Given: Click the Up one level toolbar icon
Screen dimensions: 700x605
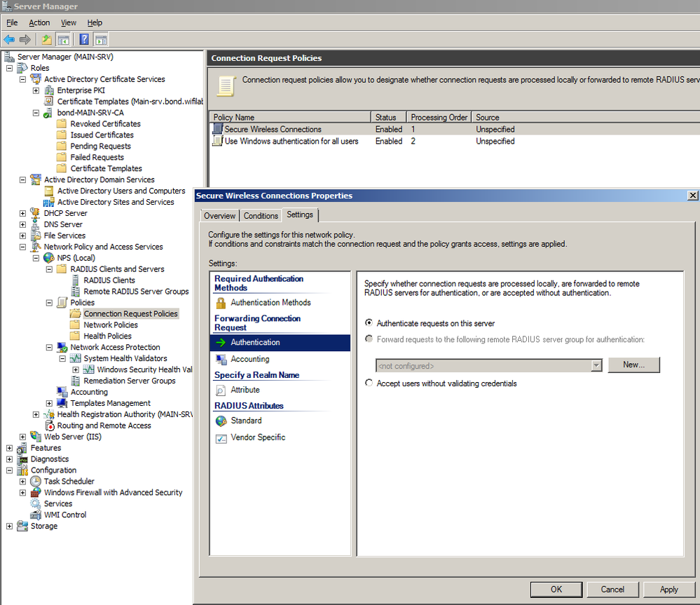Looking at the screenshot, I should (x=46, y=40).
